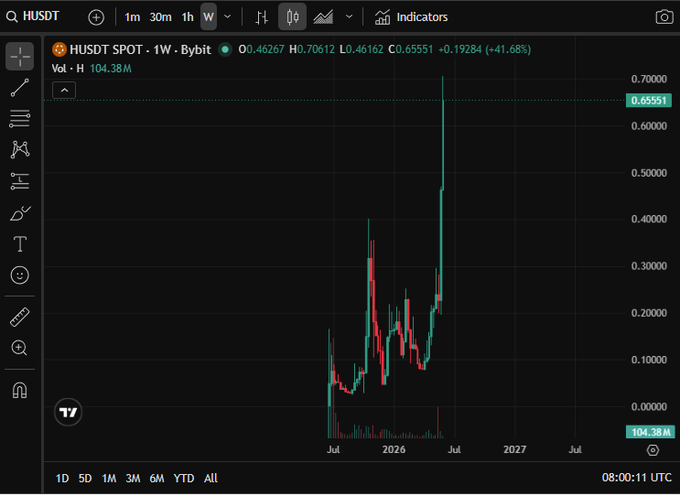Click the high value H0.70612
The image size is (680, 496).
click(x=312, y=49)
